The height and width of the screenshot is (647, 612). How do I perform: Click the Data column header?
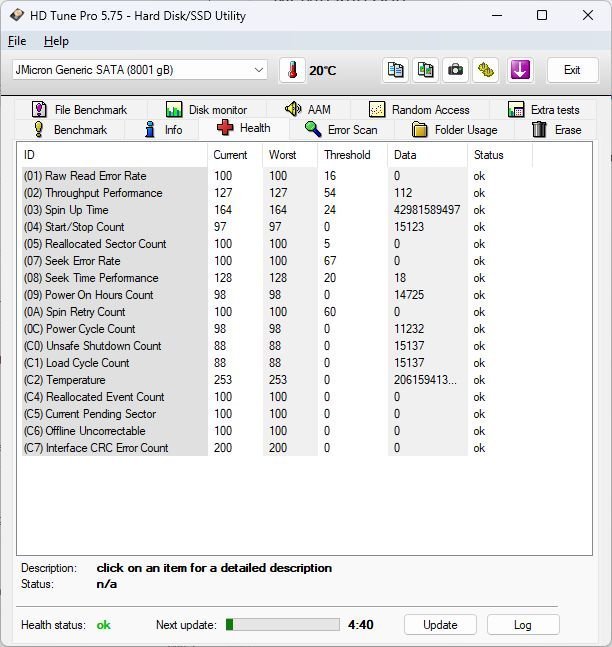pyautogui.click(x=428, y=155)
